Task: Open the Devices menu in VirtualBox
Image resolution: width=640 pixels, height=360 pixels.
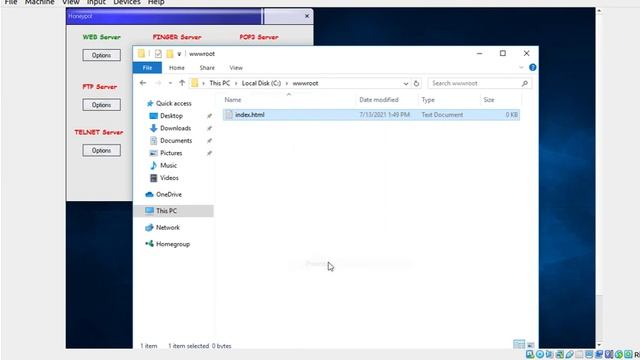Action: (127, 2)
